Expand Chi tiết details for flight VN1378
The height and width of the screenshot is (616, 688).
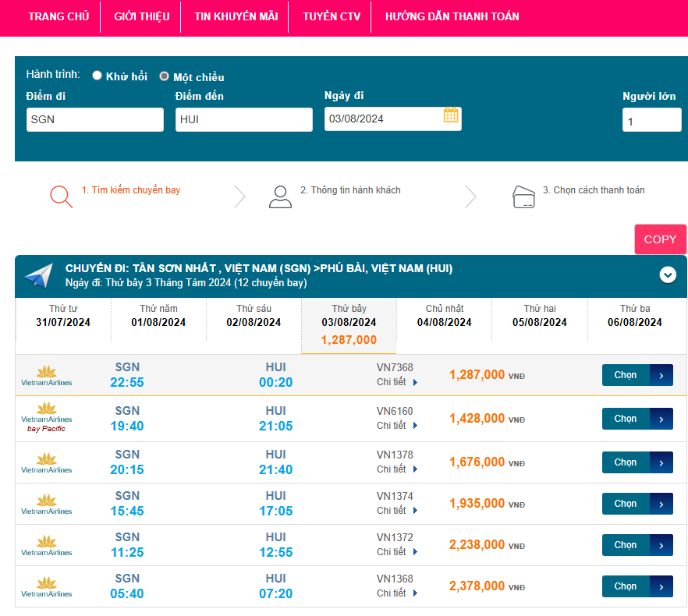(x=397, y=469)
